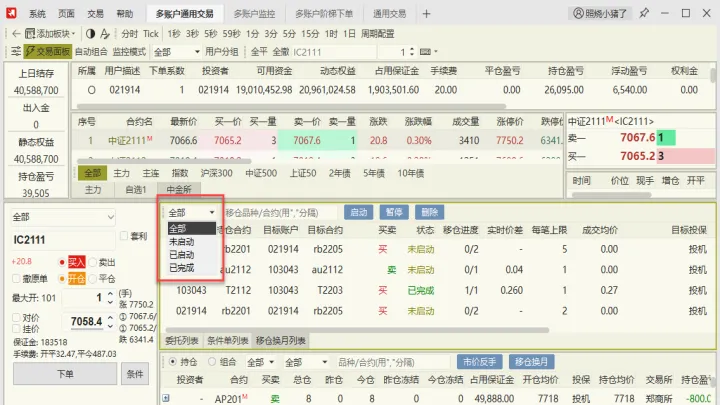720x405 pixels.
Task: Open the 交易 menu
Action: pos(95,14)
